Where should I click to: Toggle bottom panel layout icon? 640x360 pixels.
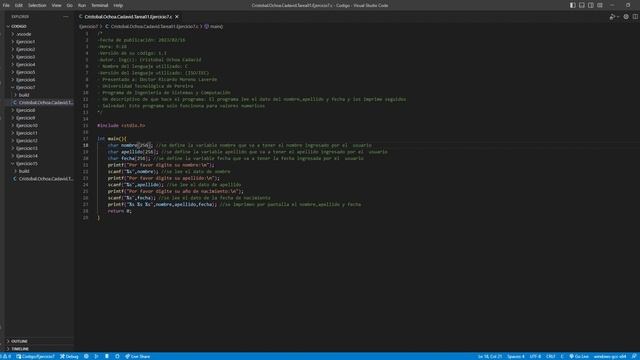(582, 5)
